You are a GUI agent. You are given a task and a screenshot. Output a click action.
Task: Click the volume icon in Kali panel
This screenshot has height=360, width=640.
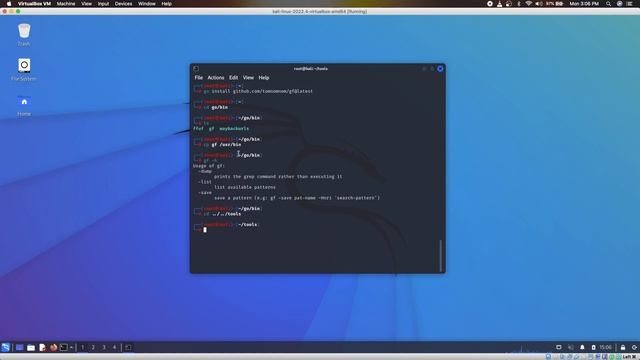pos(571,347)
